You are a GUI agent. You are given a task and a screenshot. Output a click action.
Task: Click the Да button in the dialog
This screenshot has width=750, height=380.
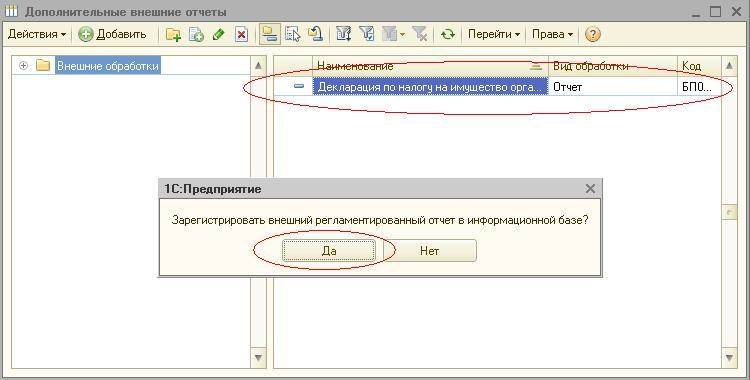(329, 251)
